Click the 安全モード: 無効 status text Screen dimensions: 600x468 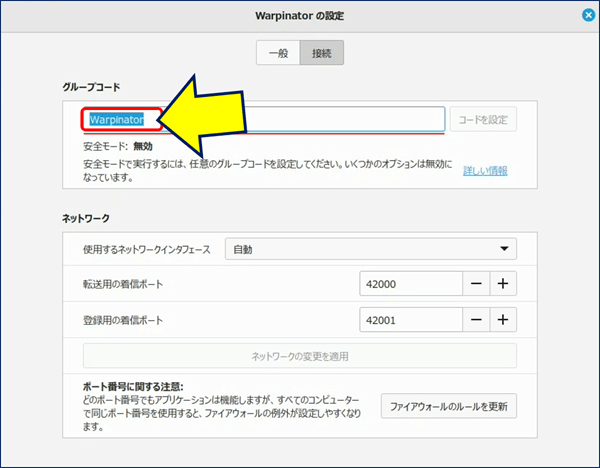pos(118,146)
